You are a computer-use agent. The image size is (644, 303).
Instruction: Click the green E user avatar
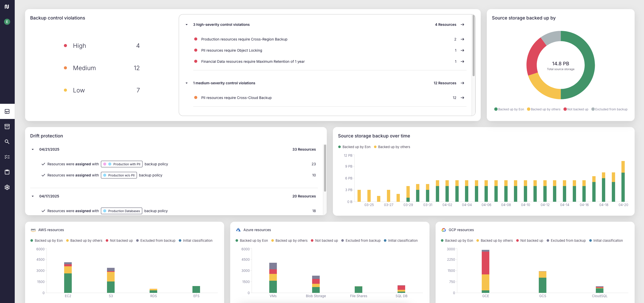click(7, 22)
